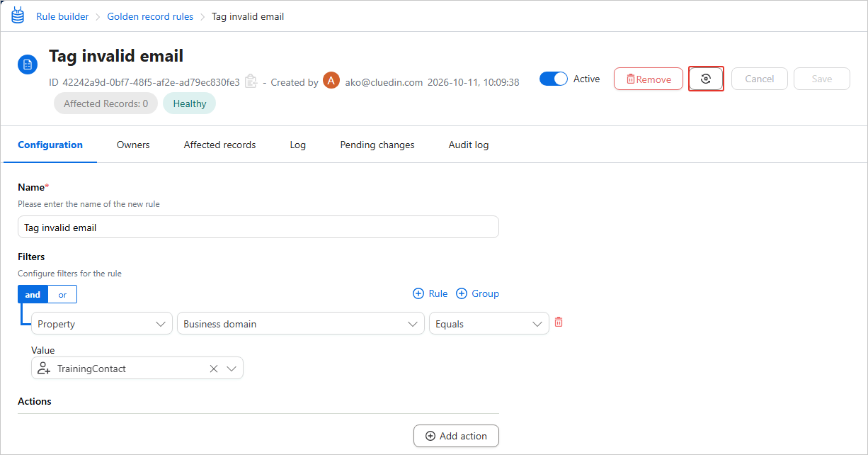Click the reprocess rule icon button
Screen dimensions: 868x455
(706, 79)
